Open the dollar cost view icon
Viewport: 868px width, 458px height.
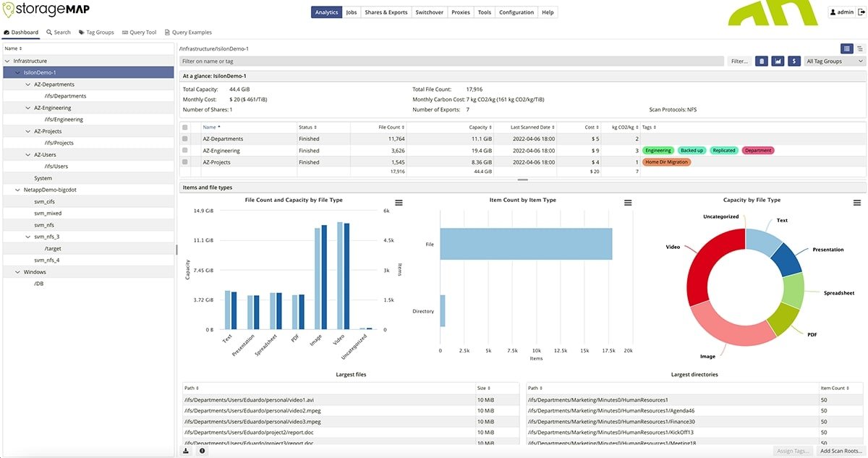tap(793, 61)
